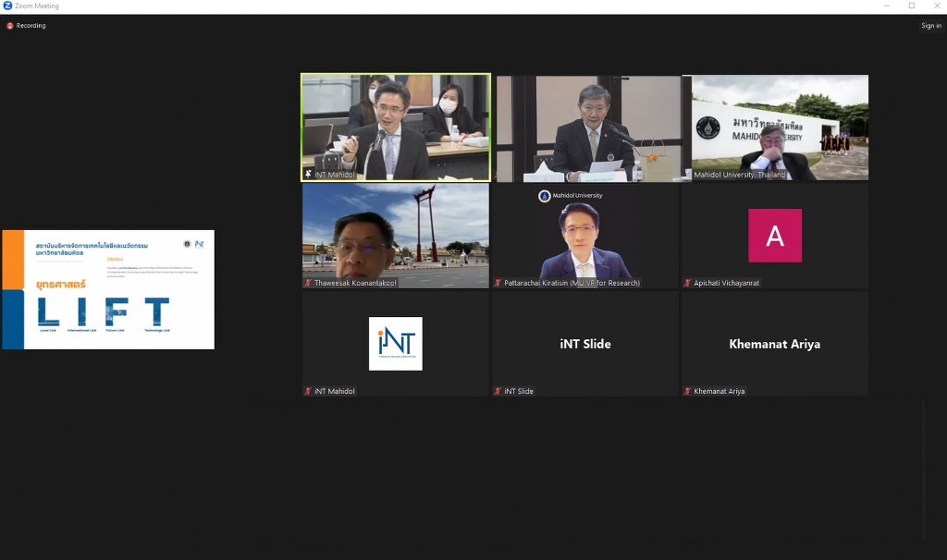Select Thaweesak's video with the red swing
This screenshot has width=947, height=560.
tap(396, 236)
